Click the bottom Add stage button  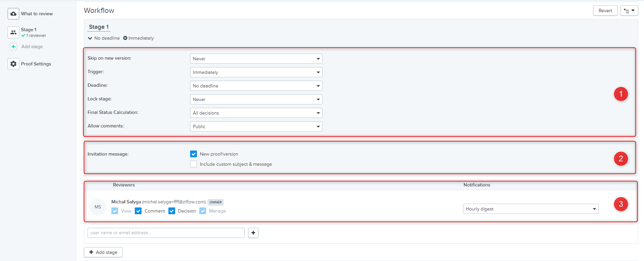(103, 252)
